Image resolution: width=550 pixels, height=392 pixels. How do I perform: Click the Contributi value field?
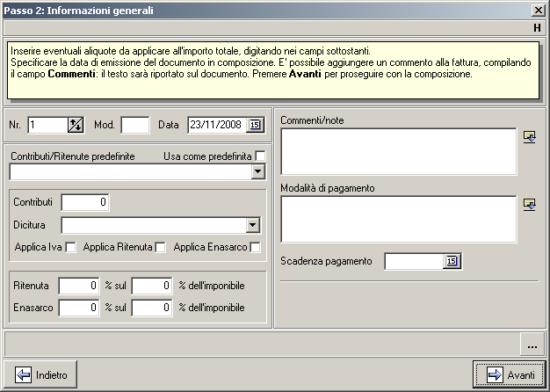tap(85, 202)
